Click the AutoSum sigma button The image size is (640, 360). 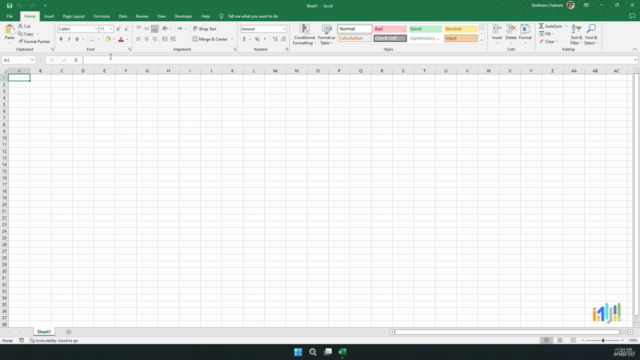click(x=550, y=26)
